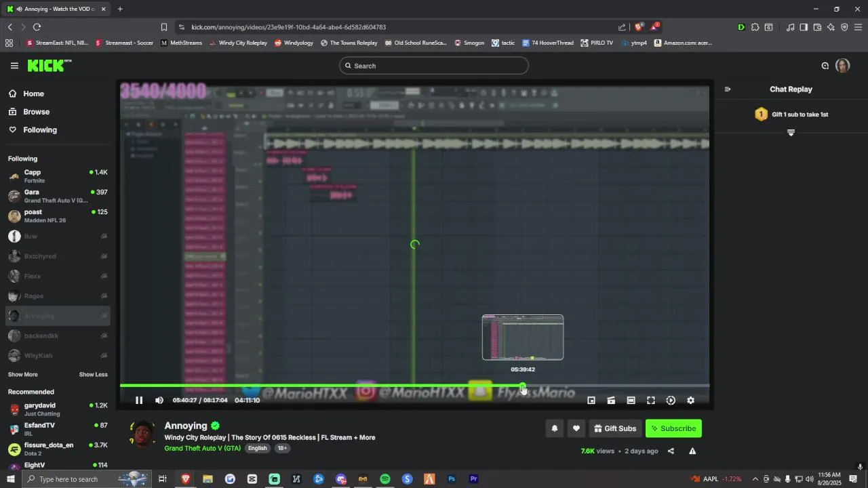This screenshot has width=868, height=488.
Task: Open Capp's Fortnite stream
Action: pyautogui.click(x=58, y=176)
